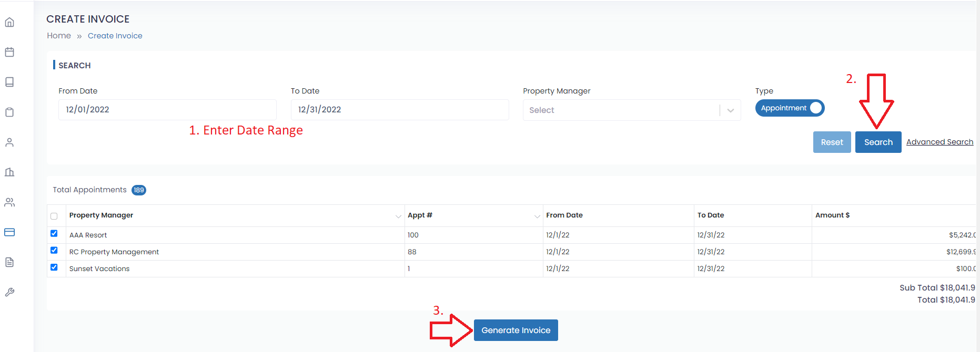Open the credit card billing icon
The height and width of the screenshot is (352, 980).
[x=9, y=232]
